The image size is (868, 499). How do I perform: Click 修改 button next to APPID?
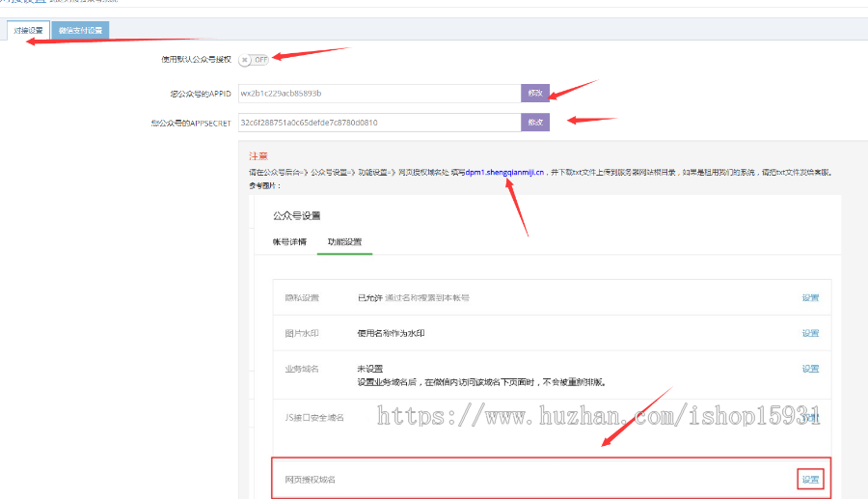[535, 94]
